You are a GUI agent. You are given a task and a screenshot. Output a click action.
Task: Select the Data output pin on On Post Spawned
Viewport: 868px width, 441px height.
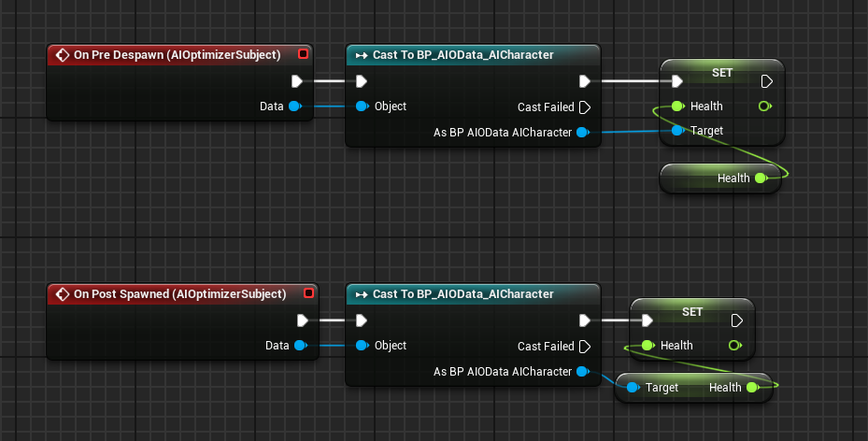coord(300,346)
